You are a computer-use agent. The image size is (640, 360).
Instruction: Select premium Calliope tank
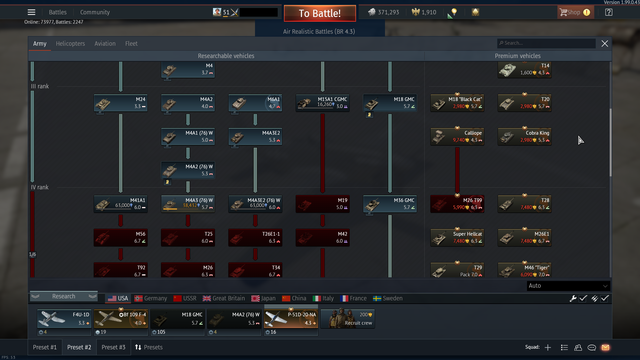pos(457,137)
